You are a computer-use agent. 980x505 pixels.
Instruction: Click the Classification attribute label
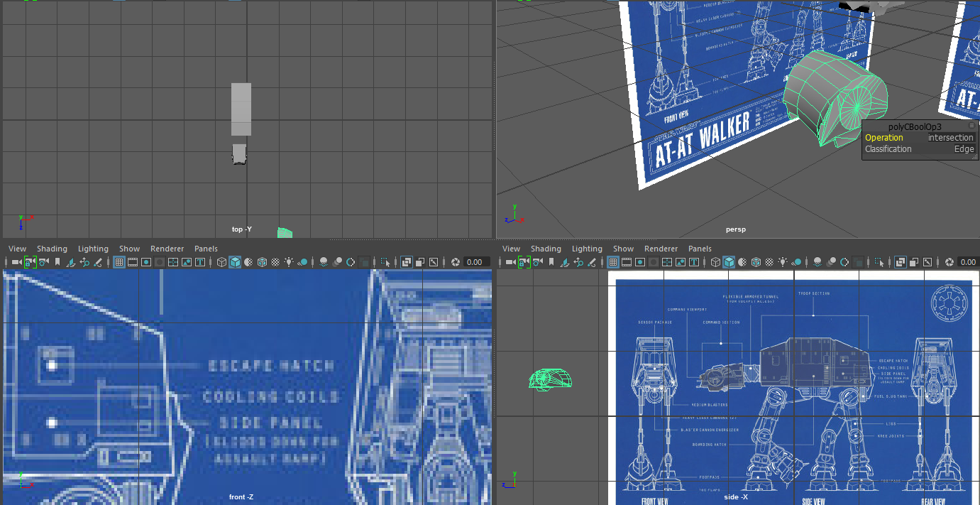pyautogui.click(x=888, y=149)
